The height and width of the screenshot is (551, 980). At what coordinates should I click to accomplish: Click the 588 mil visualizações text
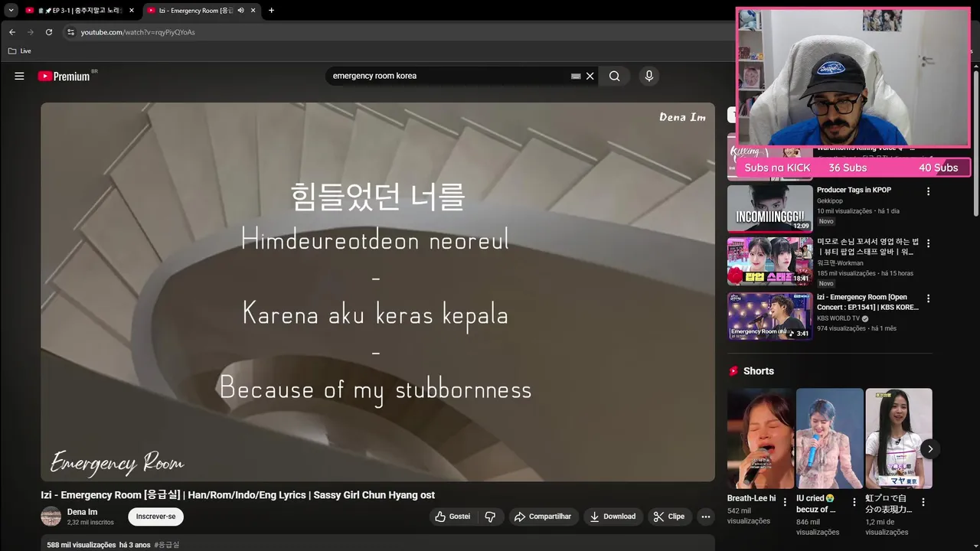(81, 545)
